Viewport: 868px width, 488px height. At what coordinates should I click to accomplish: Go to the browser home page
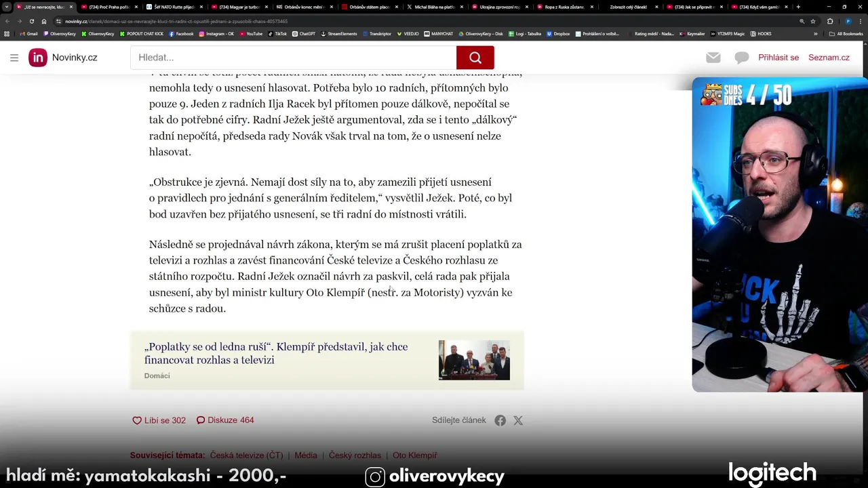[x=44, y=21]
